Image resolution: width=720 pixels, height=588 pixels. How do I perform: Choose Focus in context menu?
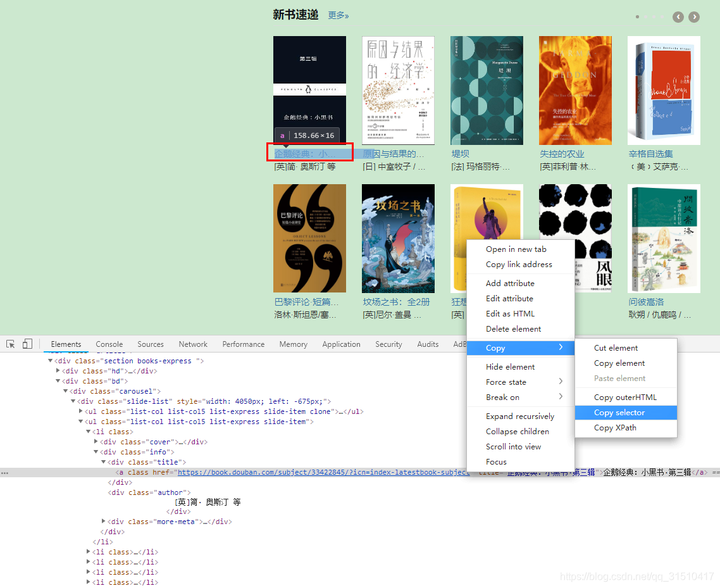pyautogui.click(x=520, y=461)
